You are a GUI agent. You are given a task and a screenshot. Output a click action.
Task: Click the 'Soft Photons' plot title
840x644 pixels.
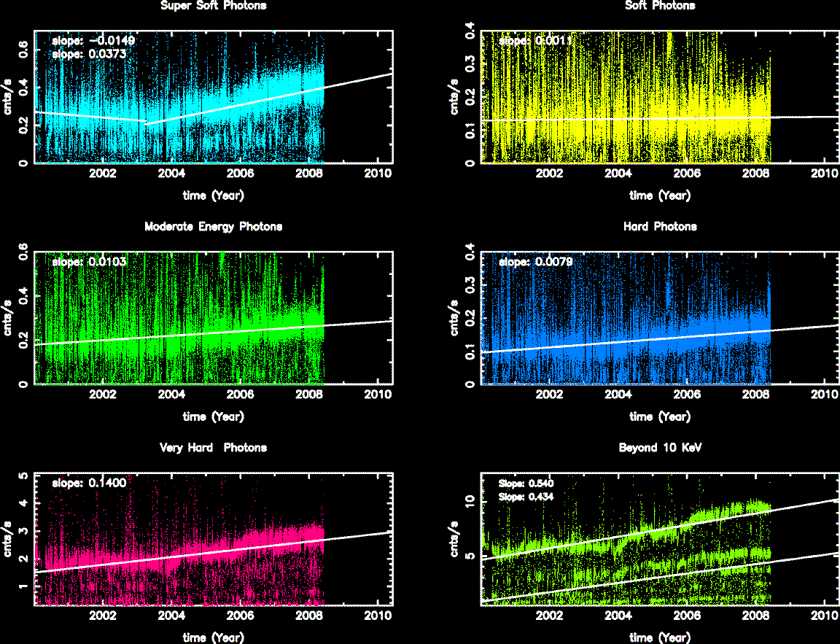(660, 6)
